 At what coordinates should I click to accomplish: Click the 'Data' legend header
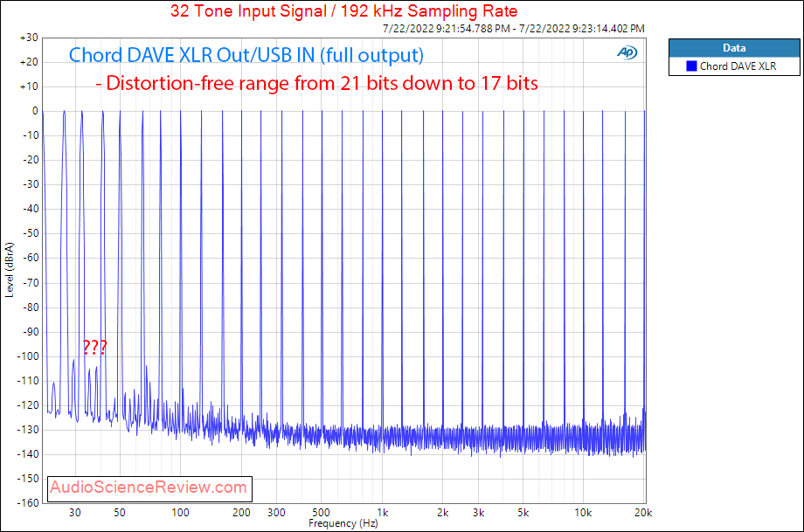coord(734,48)
